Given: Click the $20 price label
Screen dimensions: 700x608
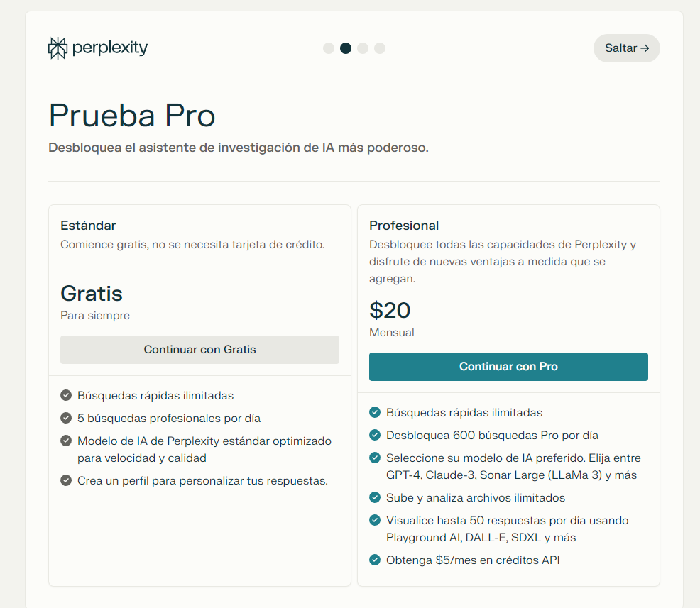Looking at the screenshot, I should coord(390,310).
